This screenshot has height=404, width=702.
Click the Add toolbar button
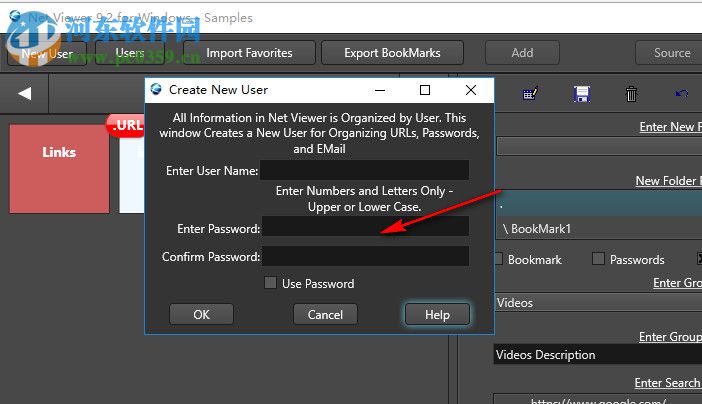(x=522, y=53)
